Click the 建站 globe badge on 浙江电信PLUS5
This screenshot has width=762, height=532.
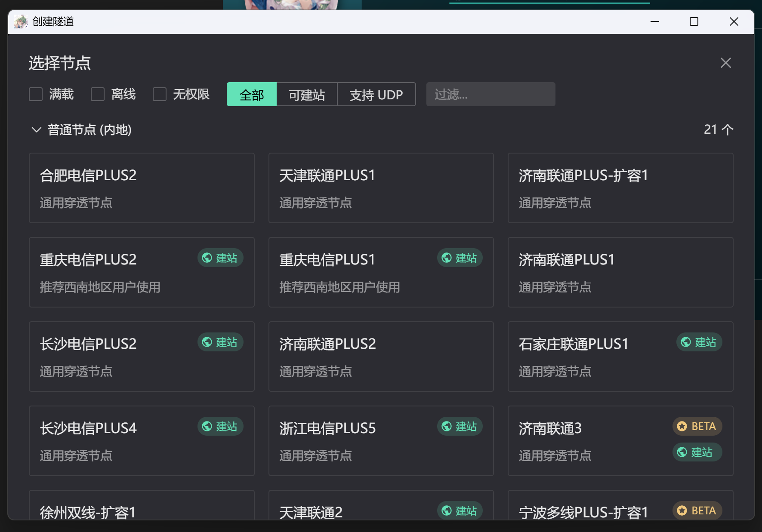tap(460, 427)
